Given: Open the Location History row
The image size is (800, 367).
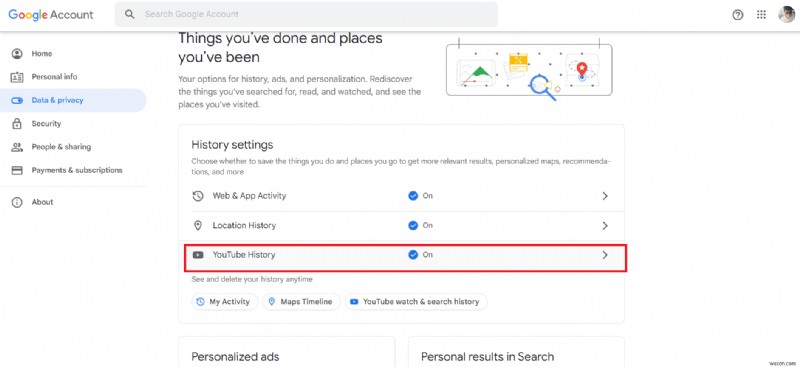Looking at the screenshot, I should click(402, 226).
